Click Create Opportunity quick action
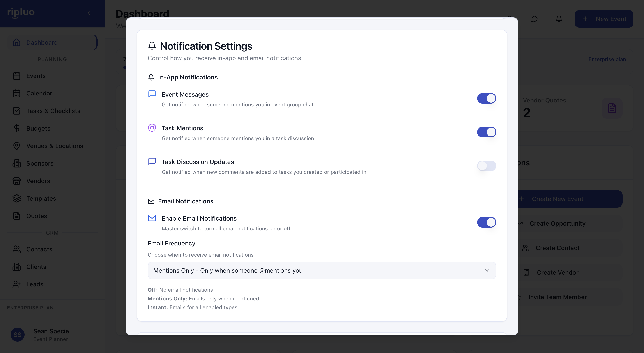Screen dimensions: 644x353 pyautogui.click(x=570, y=223)
